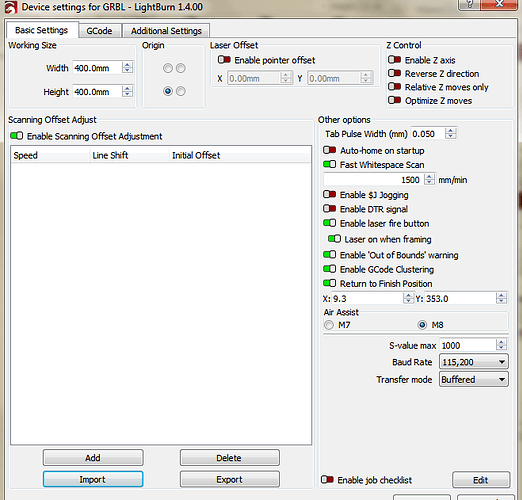Click the Import button

click(93, 479)
